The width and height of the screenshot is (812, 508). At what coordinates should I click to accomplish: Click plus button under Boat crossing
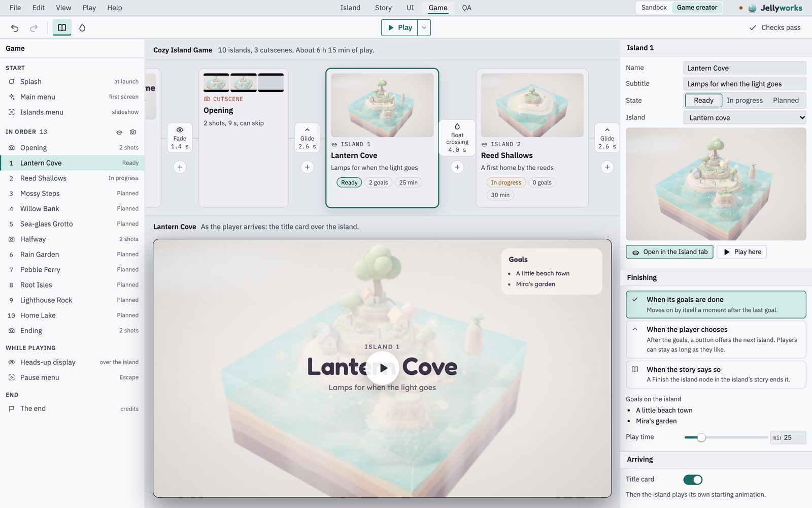click(457, 167)
